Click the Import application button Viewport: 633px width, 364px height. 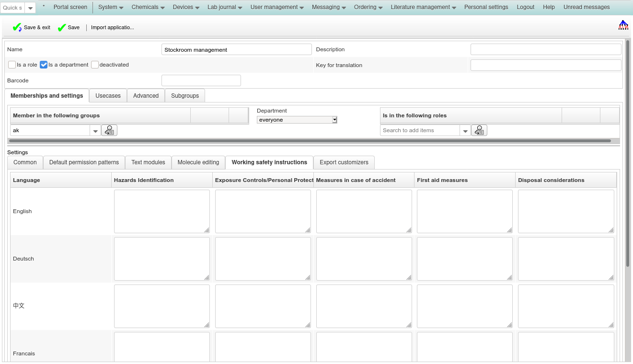(x=113, y=28)
